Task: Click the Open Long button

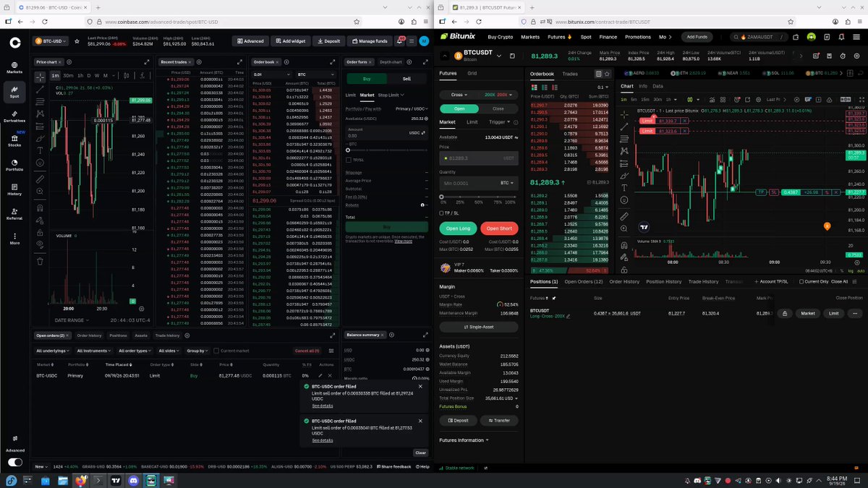Action: [458, 228]
